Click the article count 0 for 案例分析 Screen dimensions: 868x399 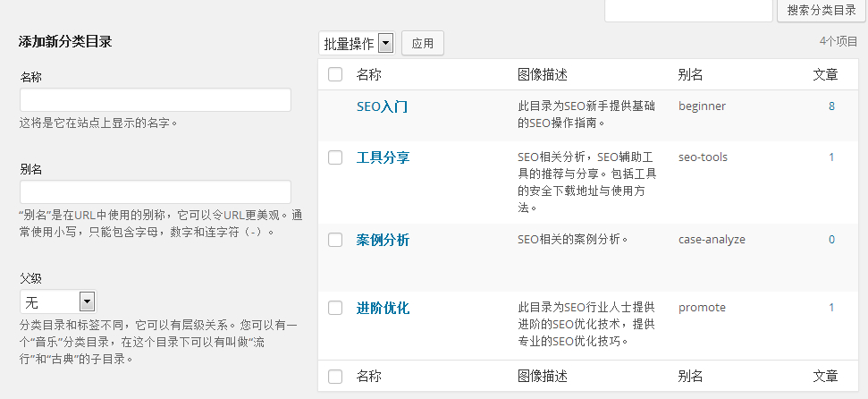(x=831, y=240)
